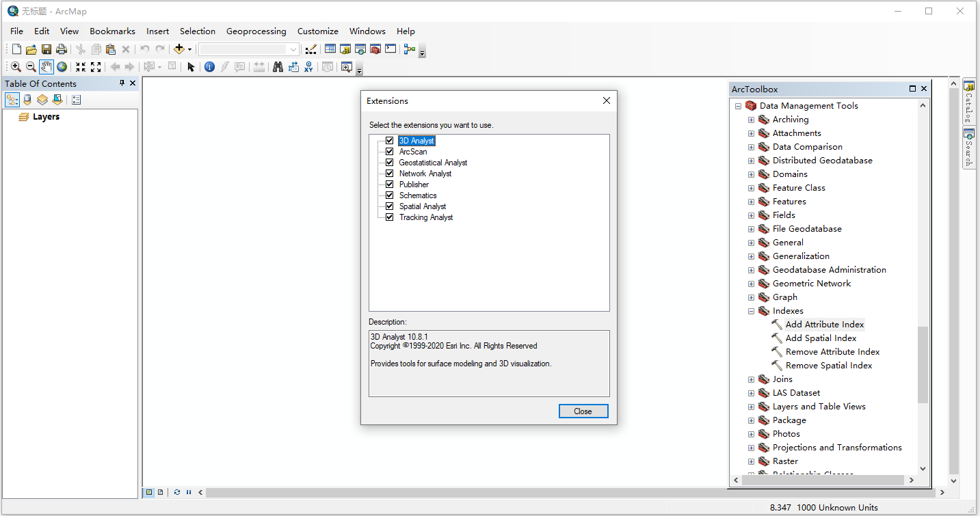Launch the ModelBuilder window icon
This screenshot has height=516, width=980.
[410, 49]
